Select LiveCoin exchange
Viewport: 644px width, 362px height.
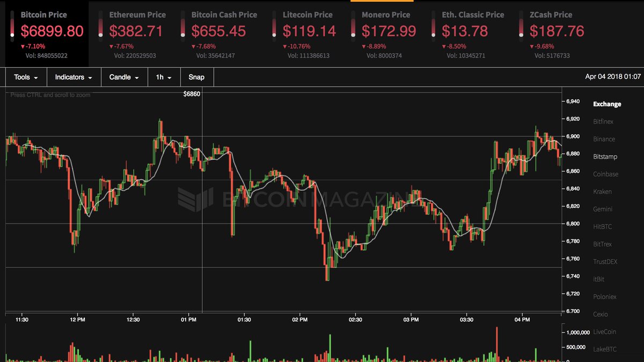[604, 332]
